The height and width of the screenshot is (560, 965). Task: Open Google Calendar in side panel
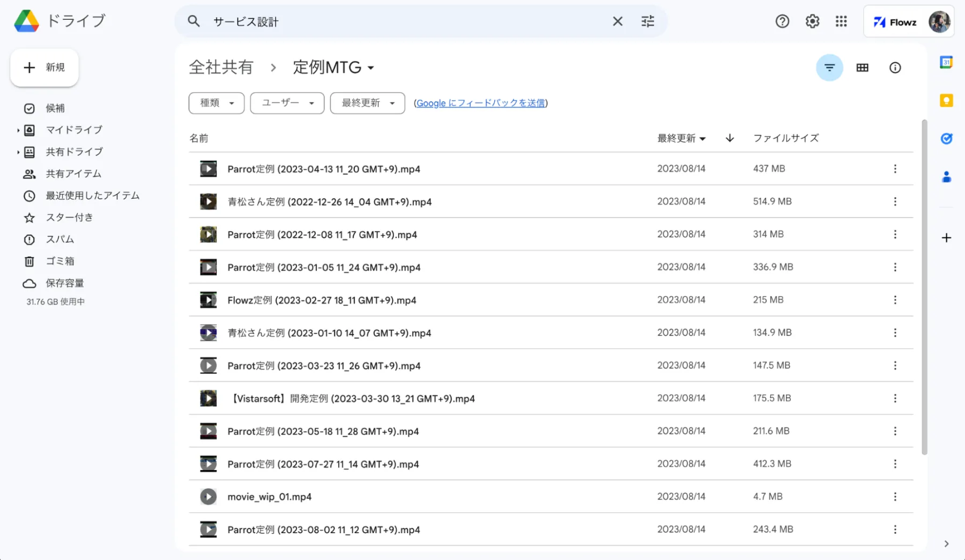point(946,63)
